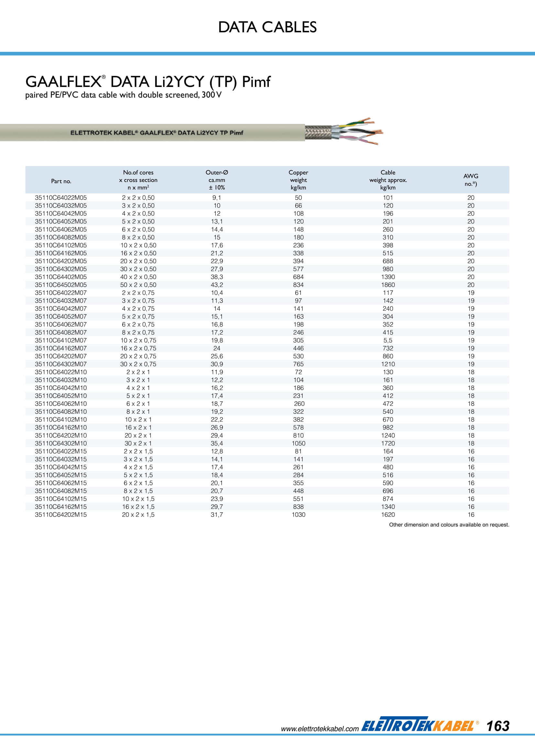Screen dimensions: 535x756
Task: Click the 'Part no.' column header
Action: (61, 181)
